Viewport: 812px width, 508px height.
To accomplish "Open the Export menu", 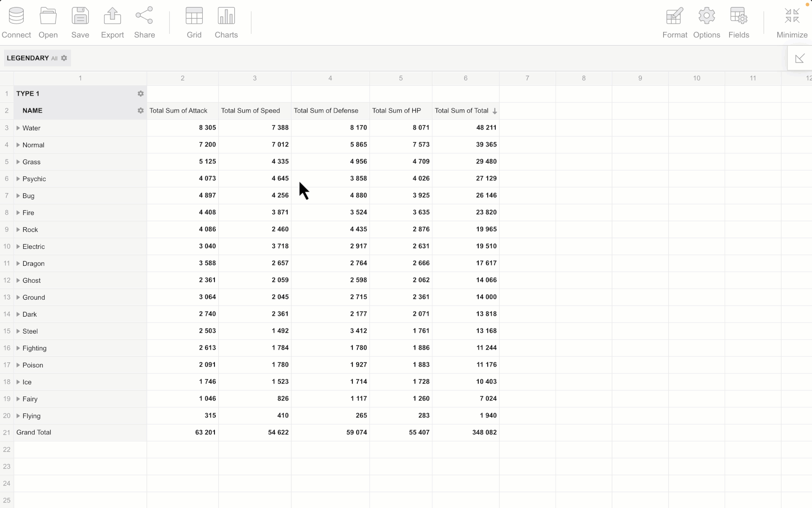I will 112,23.
